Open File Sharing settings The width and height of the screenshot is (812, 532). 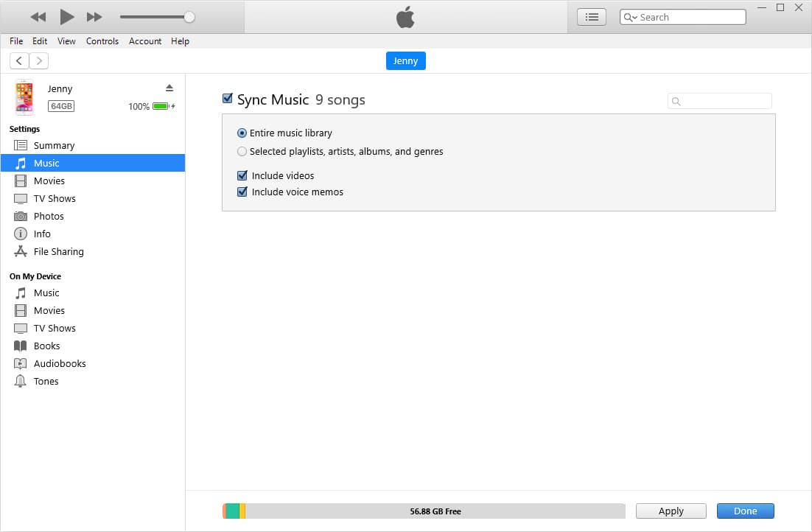pos(57,251)
